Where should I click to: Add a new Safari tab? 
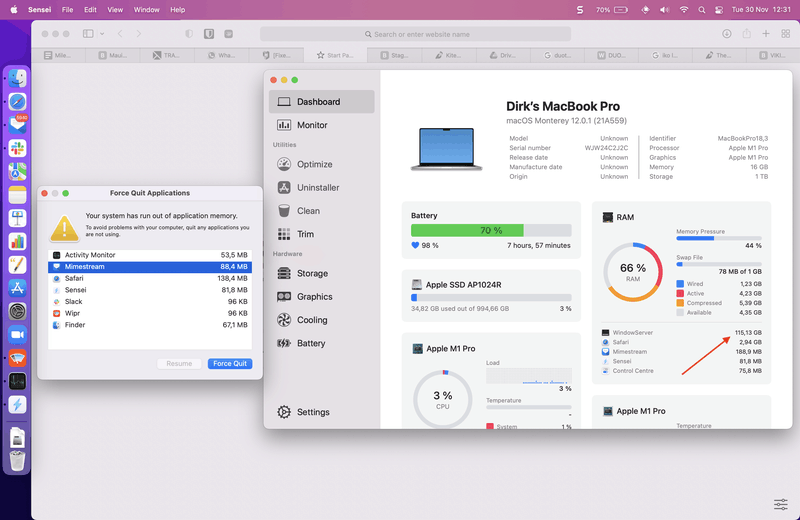pos(766,34)
